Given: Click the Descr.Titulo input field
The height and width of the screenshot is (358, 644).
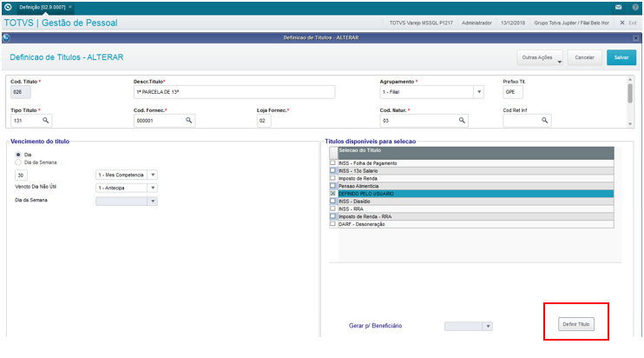Looking at the screenshot, I should coord(234,91).
